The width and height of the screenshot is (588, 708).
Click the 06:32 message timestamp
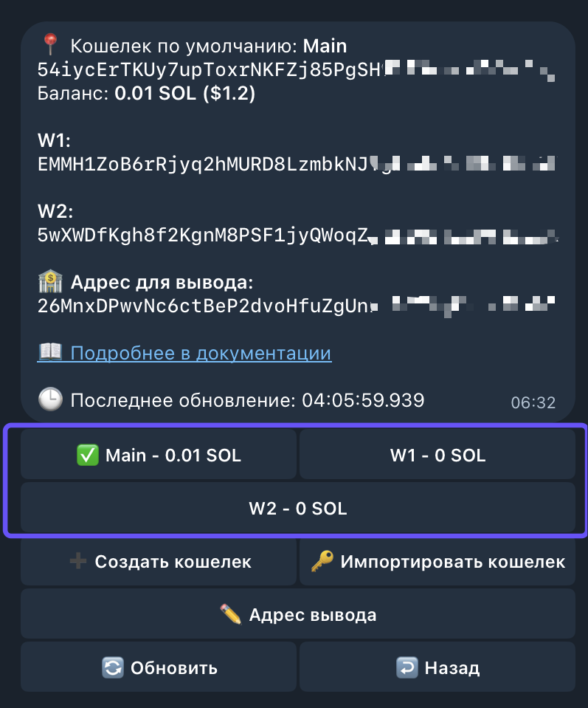[x=533, y=403]
